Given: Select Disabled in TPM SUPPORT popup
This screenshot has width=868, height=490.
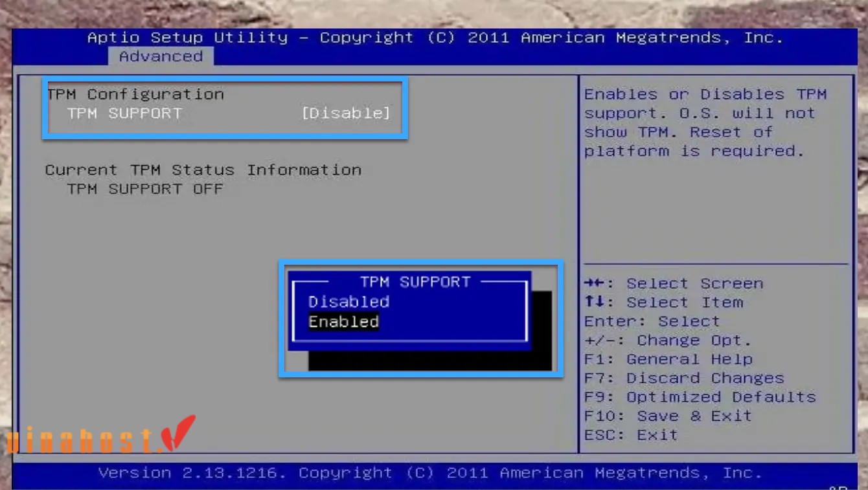Looking at the screenshot, I should [348, 302].
